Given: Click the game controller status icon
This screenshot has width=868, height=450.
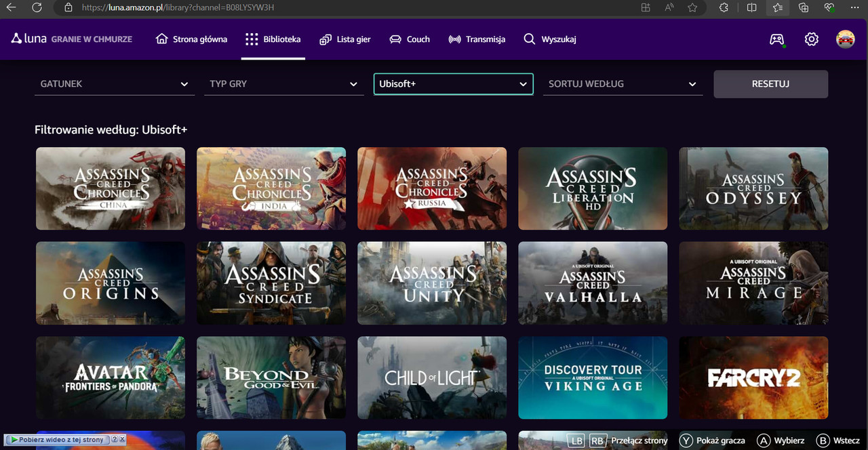Looking at the screenshot, I should [x=777, y=39].
